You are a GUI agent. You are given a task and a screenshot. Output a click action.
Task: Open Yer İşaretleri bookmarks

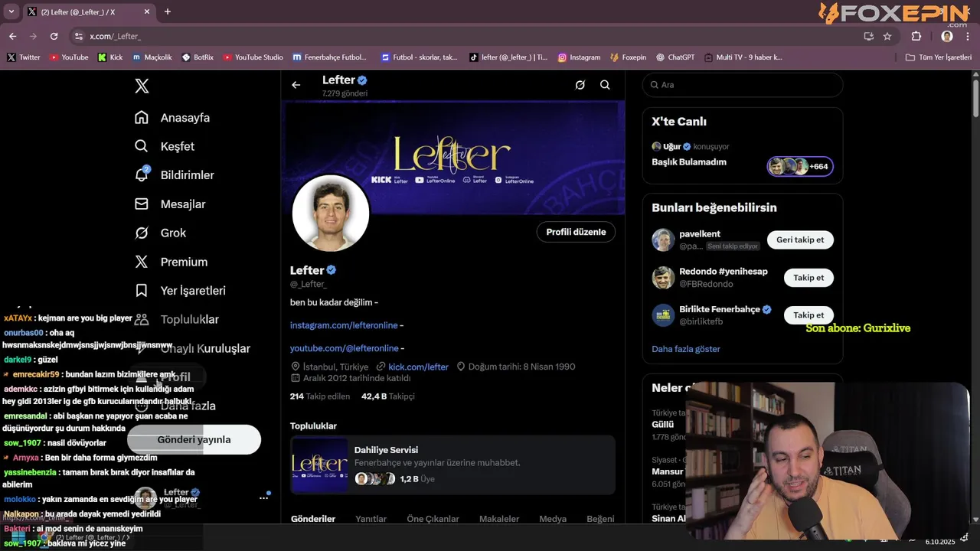180,291
